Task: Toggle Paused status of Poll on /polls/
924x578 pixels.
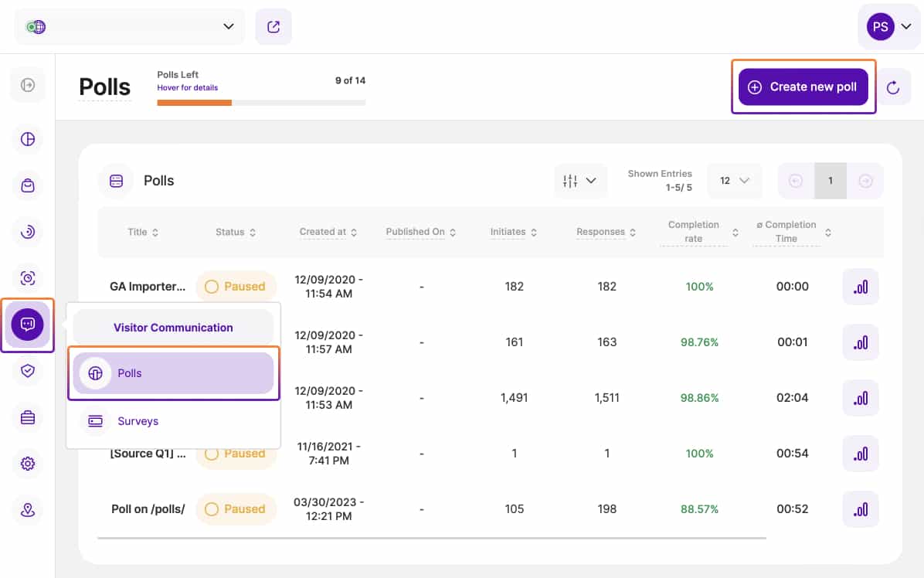Action: [x=236, y=509]
